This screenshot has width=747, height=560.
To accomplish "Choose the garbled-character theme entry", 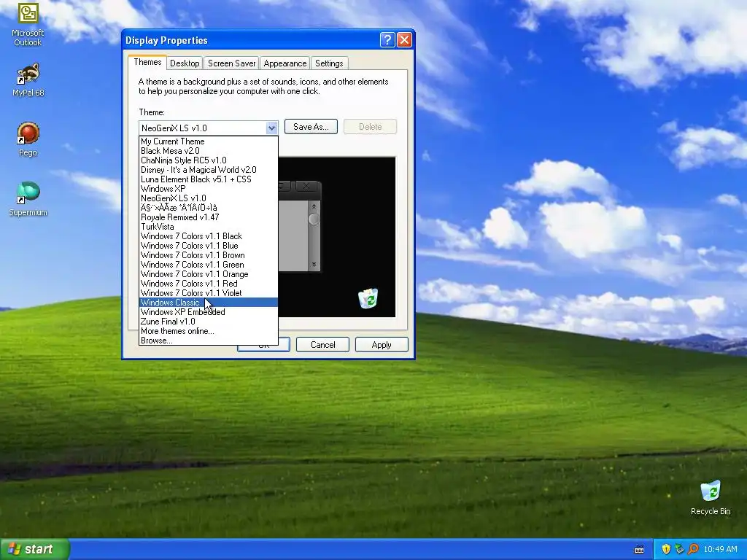I will pyautogui.click(x=208, y=208).
